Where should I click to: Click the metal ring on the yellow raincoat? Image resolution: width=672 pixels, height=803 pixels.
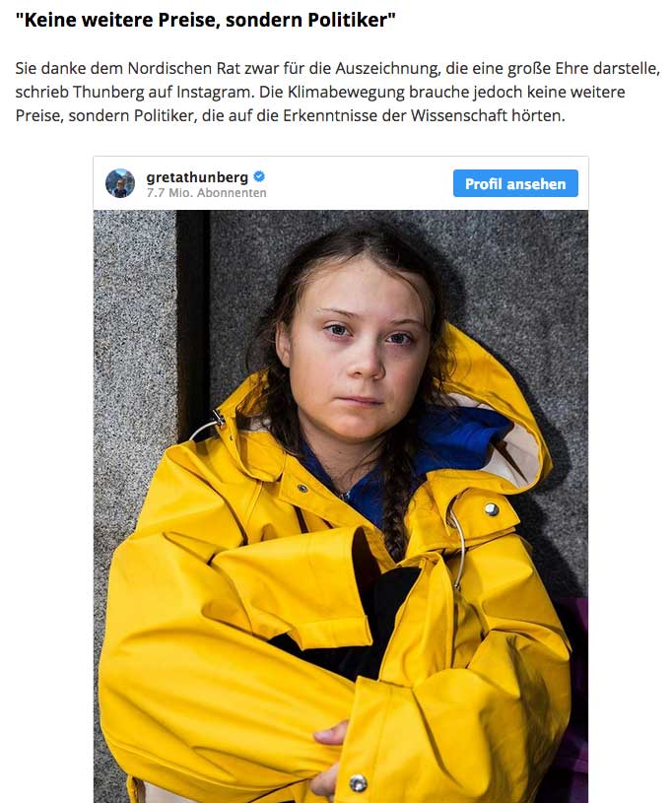click(458, 543)
